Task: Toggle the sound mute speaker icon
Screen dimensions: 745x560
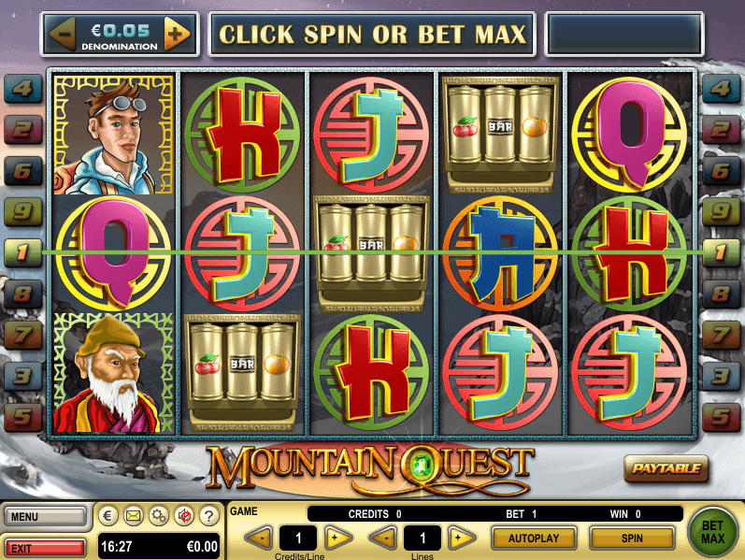Action: pos(184,516)
